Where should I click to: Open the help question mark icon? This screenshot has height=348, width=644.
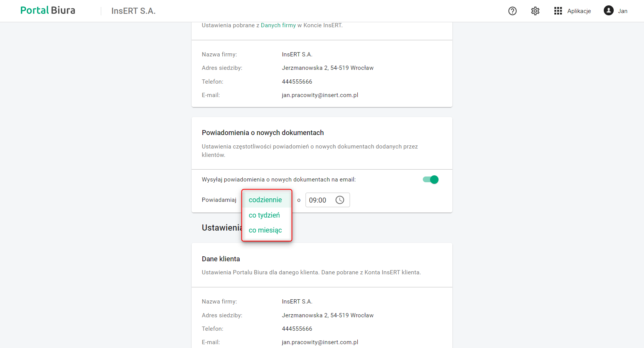513,11
